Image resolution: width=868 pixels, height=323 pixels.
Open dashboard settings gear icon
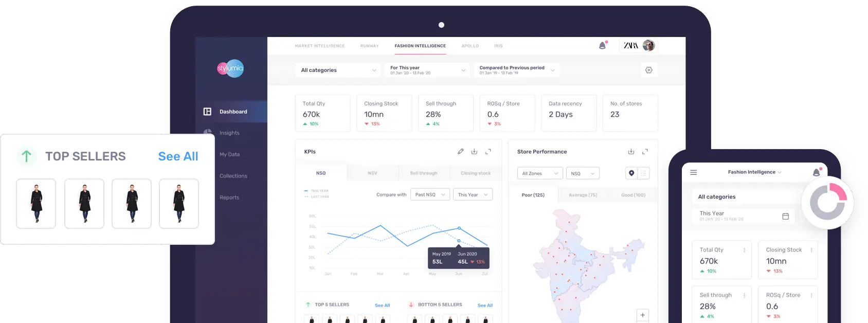tap(648, 70)
